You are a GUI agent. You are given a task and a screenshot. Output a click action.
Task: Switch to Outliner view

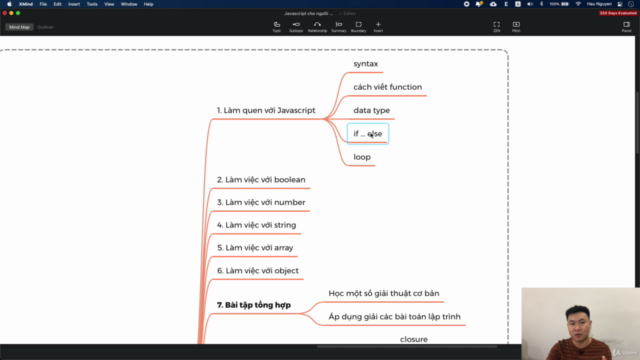45,27
